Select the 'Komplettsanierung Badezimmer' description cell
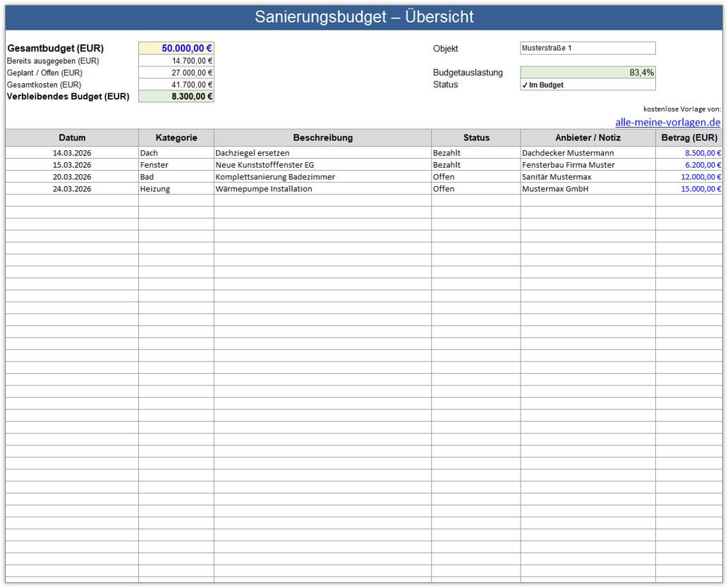 pos(322,177)
